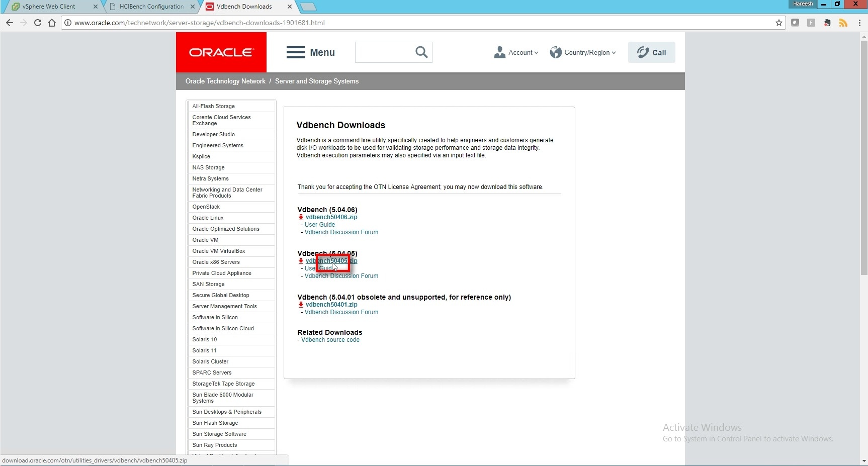
Task: Download the vdbench50401.zip link
Action: (331, 305)
